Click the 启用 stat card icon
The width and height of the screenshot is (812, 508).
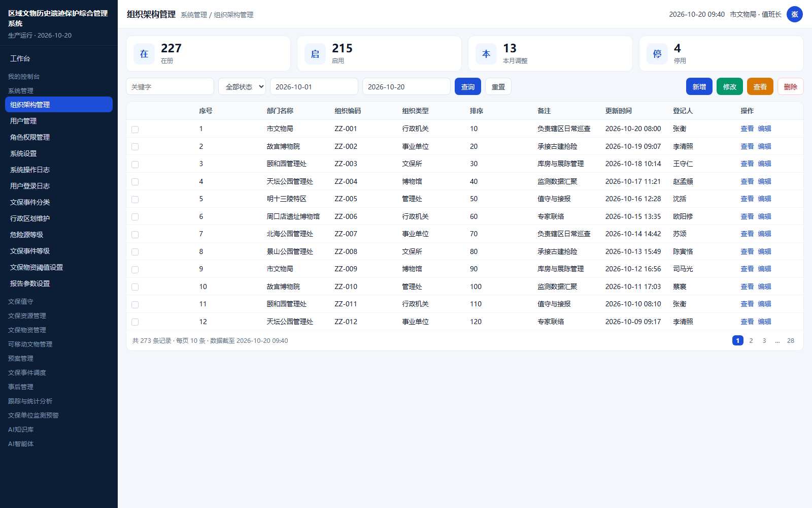click(315, 54)
